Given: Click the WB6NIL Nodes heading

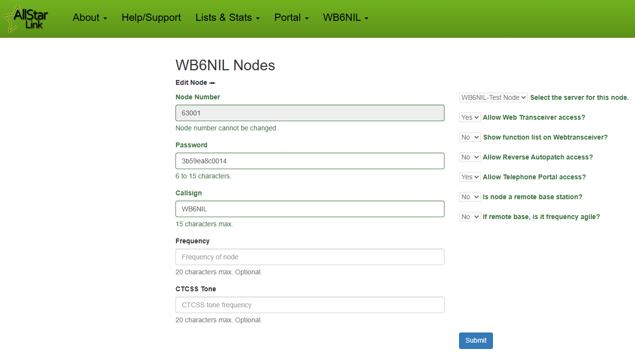Looking at the screenshot, I should (225, 65).
